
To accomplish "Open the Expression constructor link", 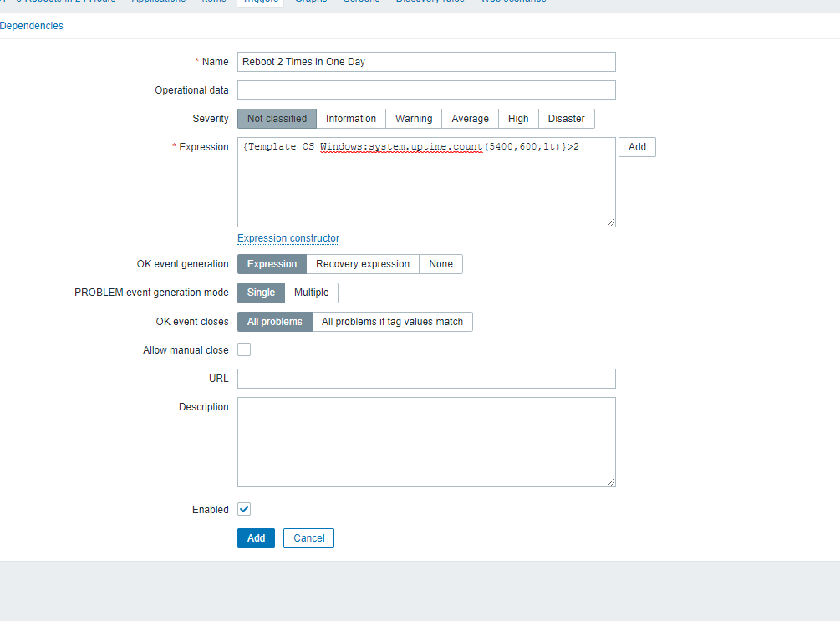I will pos(288,238).
